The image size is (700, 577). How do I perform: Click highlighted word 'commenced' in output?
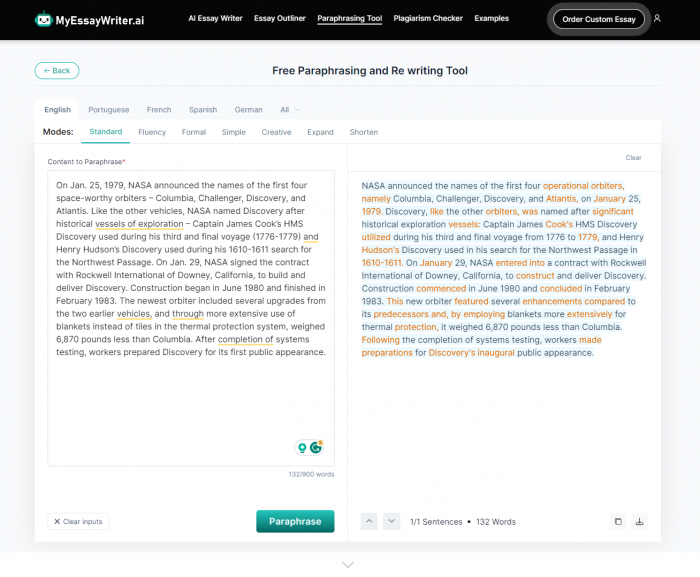coord(441,288)
